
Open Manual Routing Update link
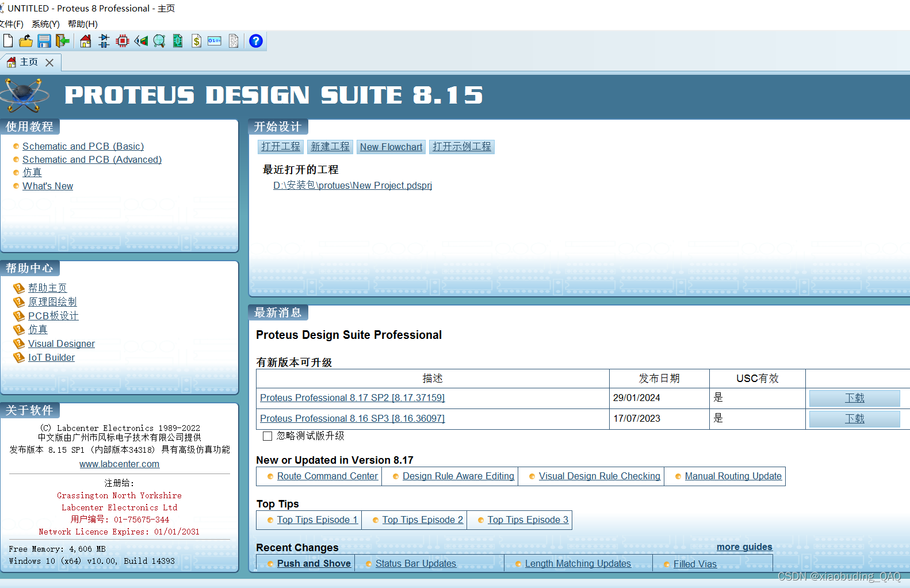(x=733, y=476)
